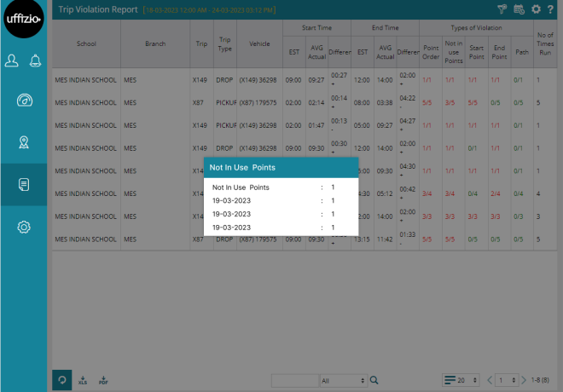
Task: Go to the next page arrow
Action: point(524,380)
